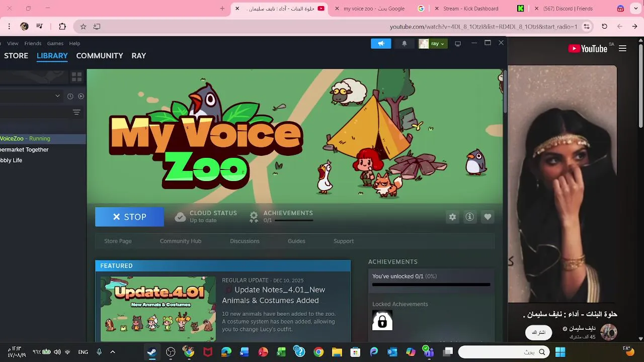Open Support link

click(344, 241)
